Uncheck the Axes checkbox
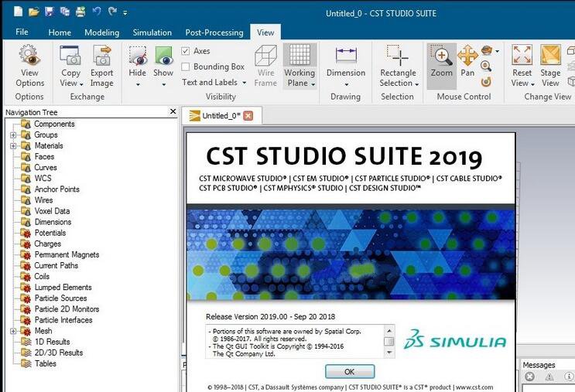 [x=186, y=51]
